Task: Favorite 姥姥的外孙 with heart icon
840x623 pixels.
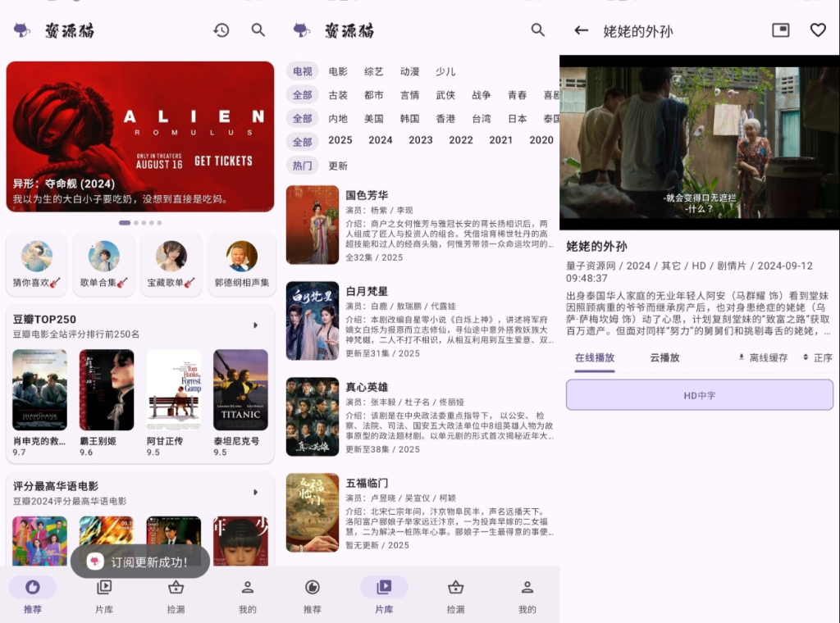Action: click(x=818, y=30)
